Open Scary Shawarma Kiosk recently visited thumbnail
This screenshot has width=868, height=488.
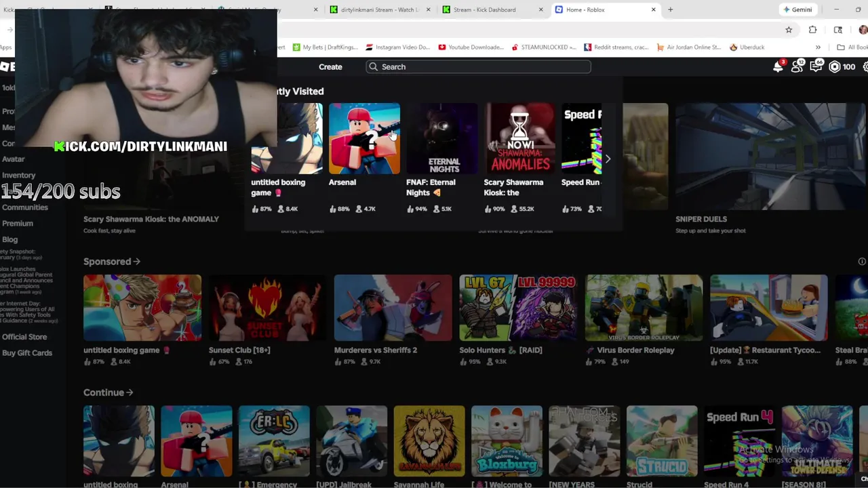(519, 138)
